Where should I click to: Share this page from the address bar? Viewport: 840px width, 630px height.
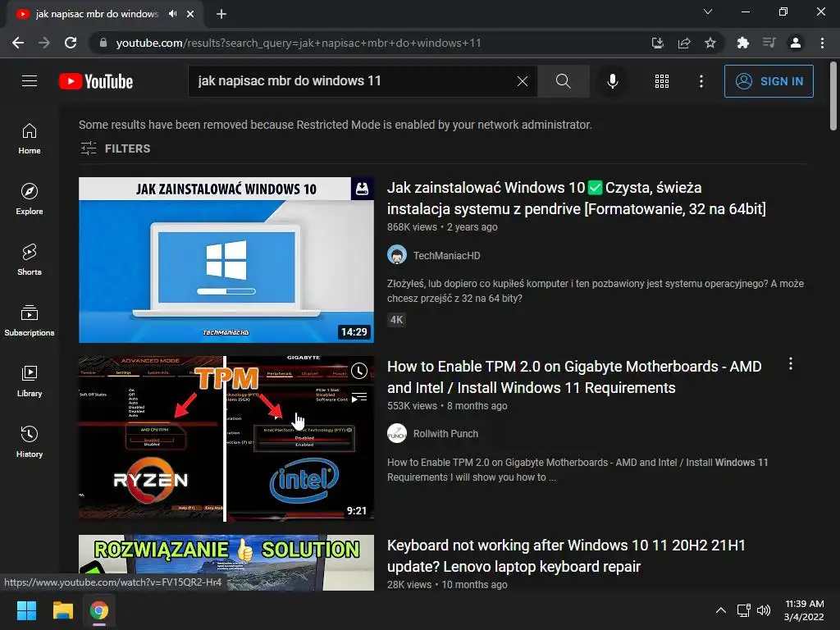[x=684, y=43]
